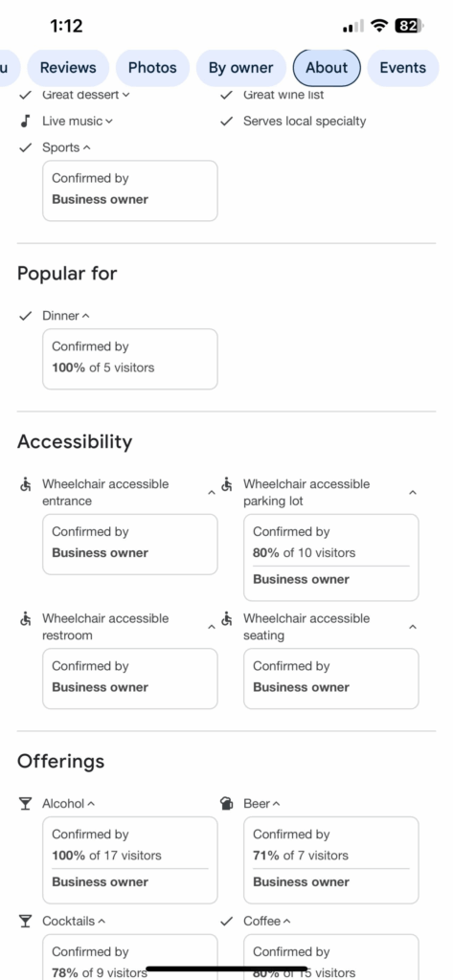Open the Photos tab

(x=152, y=68)
